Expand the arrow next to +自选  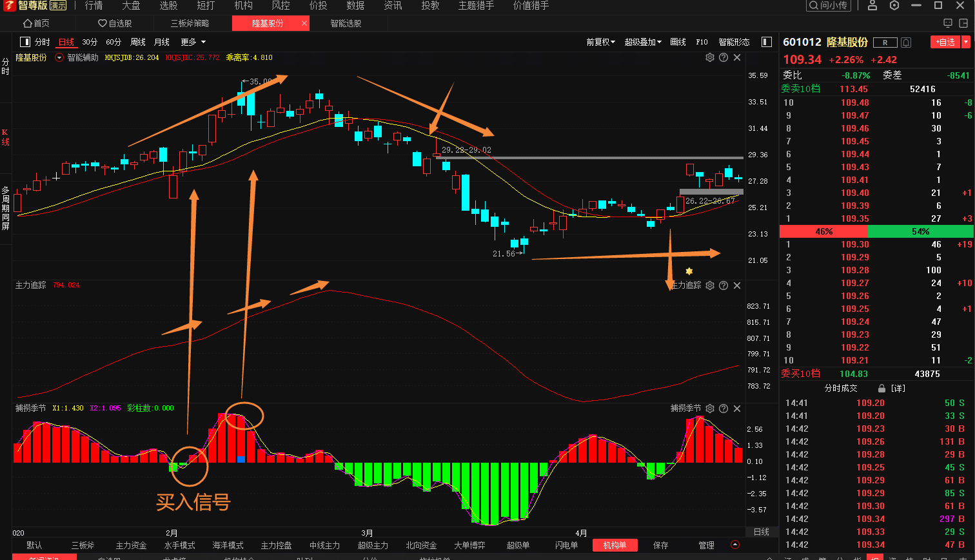[966, 43]
